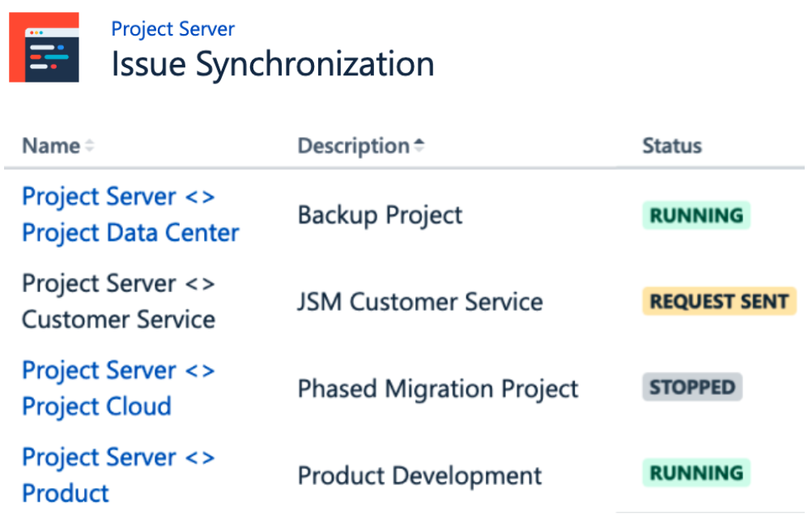
Task: Click the Name column header text
Action: [x=50, y=146]
